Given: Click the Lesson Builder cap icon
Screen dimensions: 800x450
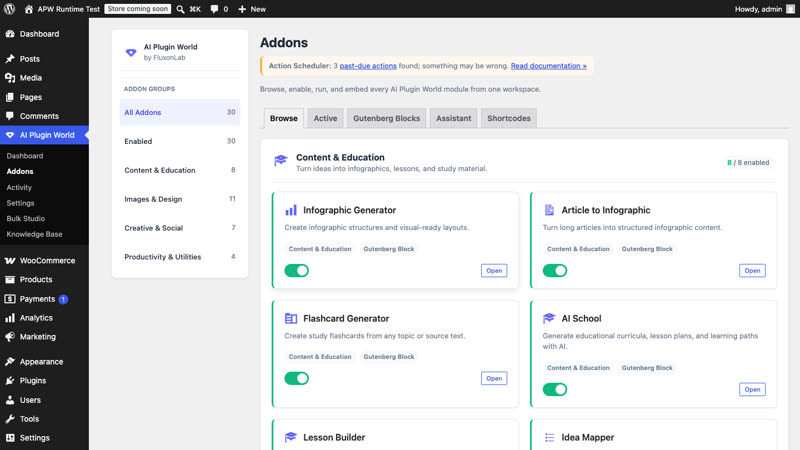Looking at the screenshot, I should point(291,437).
